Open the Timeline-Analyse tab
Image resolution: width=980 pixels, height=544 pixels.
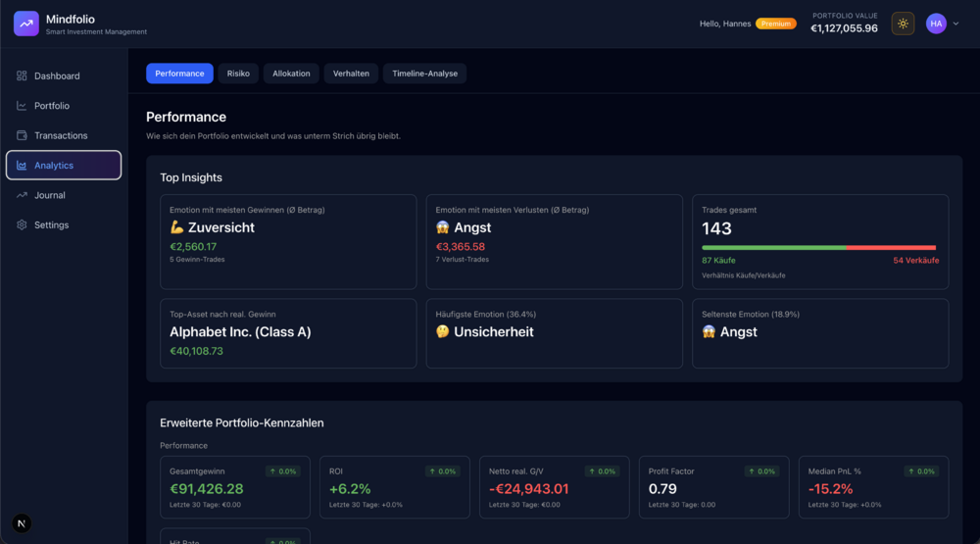(x=425, y=74)
